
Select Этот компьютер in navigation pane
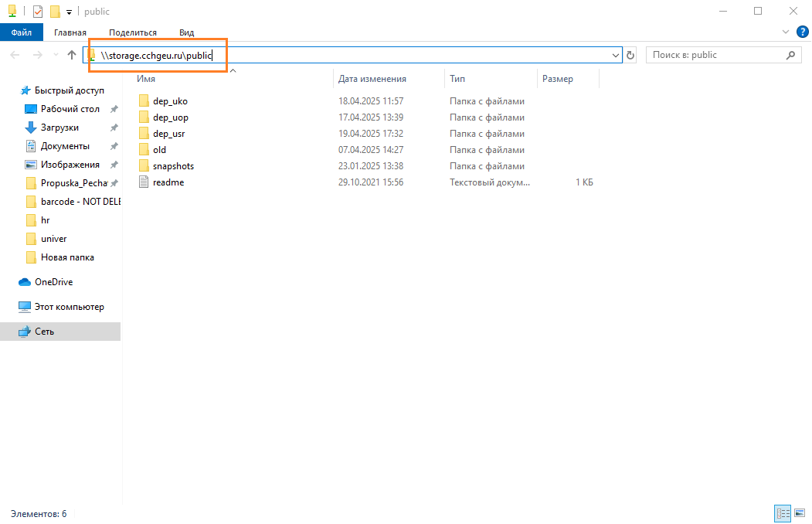(69, 307)
